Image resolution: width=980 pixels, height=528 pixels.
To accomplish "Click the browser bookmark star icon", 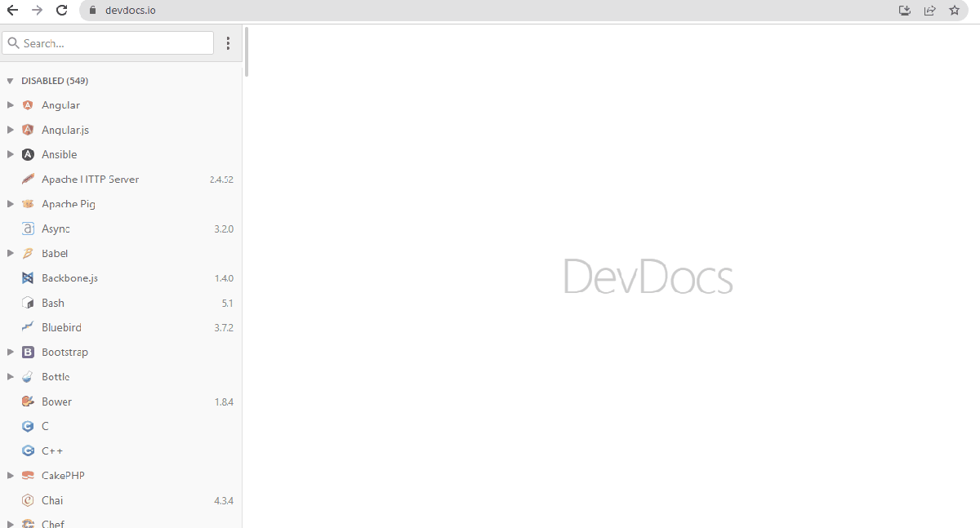I will pyautogui.click(x=954, y=10).
